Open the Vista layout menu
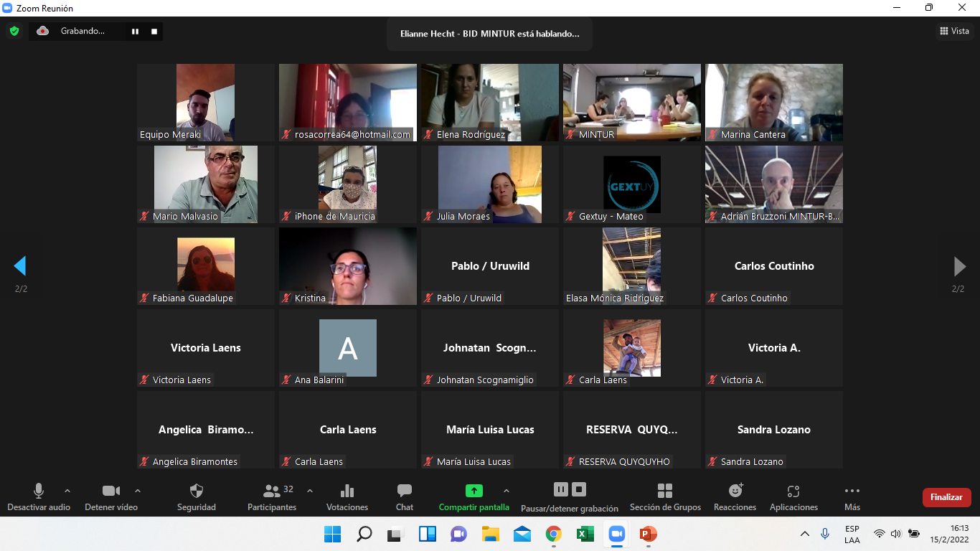 point(954,31)
